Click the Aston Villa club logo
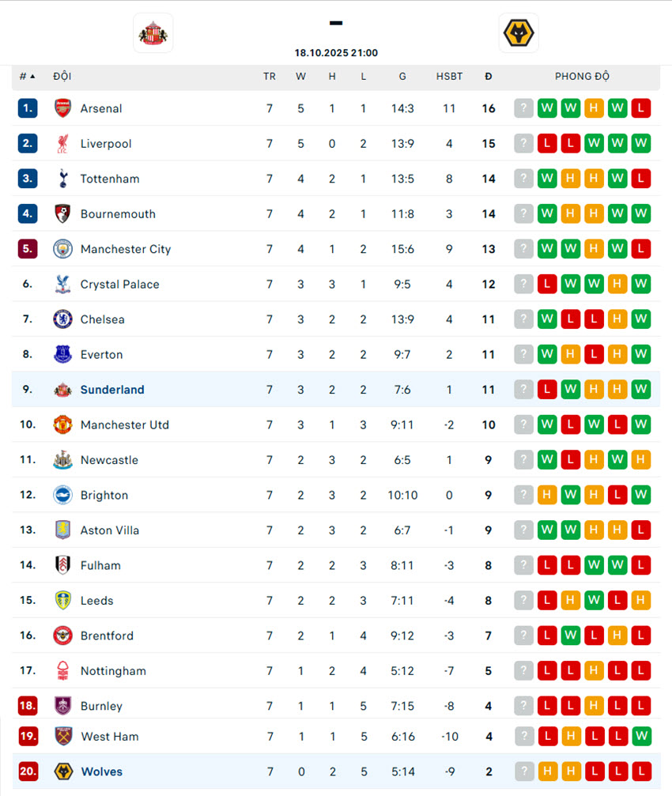 (x=62, y=530)
